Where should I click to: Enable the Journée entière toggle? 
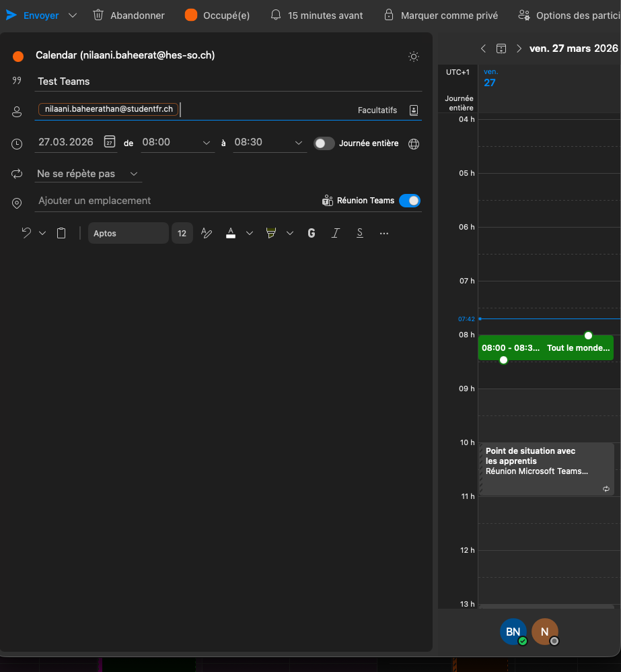click(324, 143)
